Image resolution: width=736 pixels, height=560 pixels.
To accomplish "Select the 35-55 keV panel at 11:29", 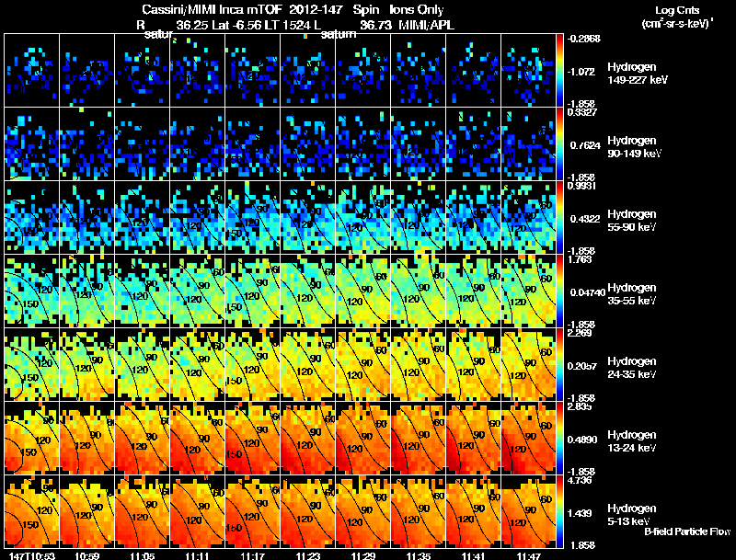I will [x=362, y=291].
